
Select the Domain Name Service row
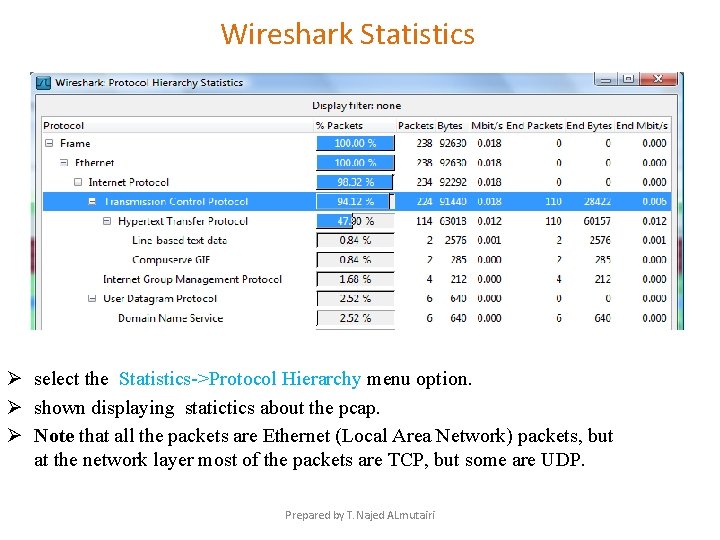pos(357,318)
